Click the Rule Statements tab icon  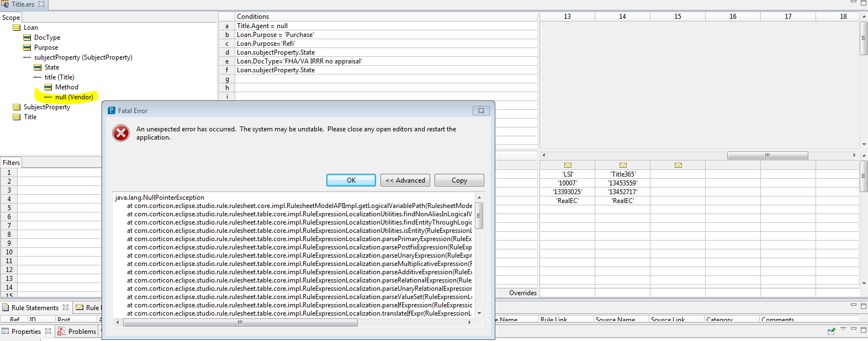point(6,307)
